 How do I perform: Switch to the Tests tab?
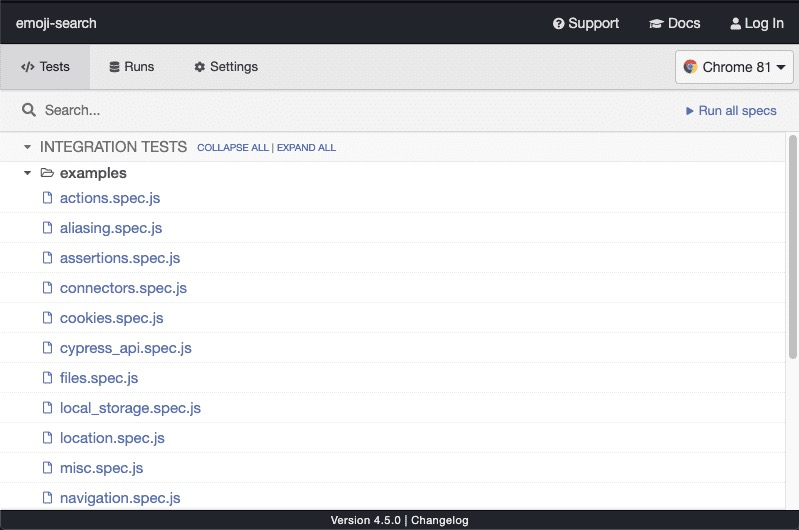tap(45, 67)
